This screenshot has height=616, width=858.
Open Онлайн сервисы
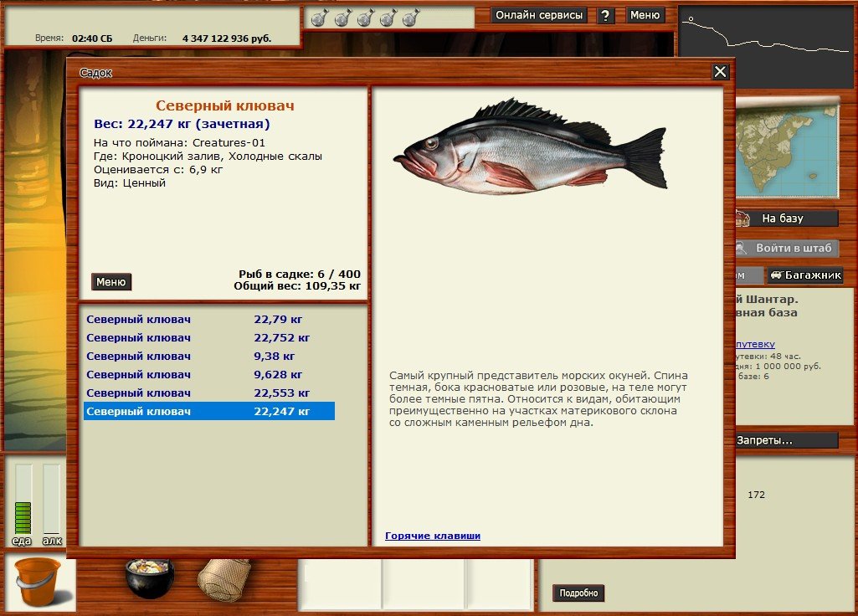click(539, 15)
